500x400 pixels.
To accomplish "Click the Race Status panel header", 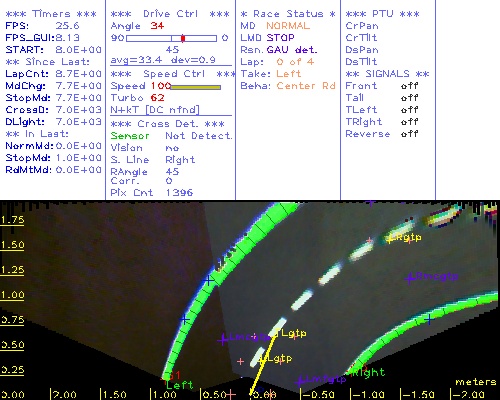I will (288, 14).
